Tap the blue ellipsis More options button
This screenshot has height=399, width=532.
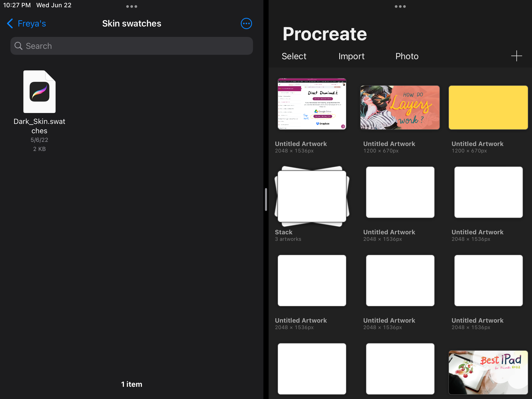(246, 24)
